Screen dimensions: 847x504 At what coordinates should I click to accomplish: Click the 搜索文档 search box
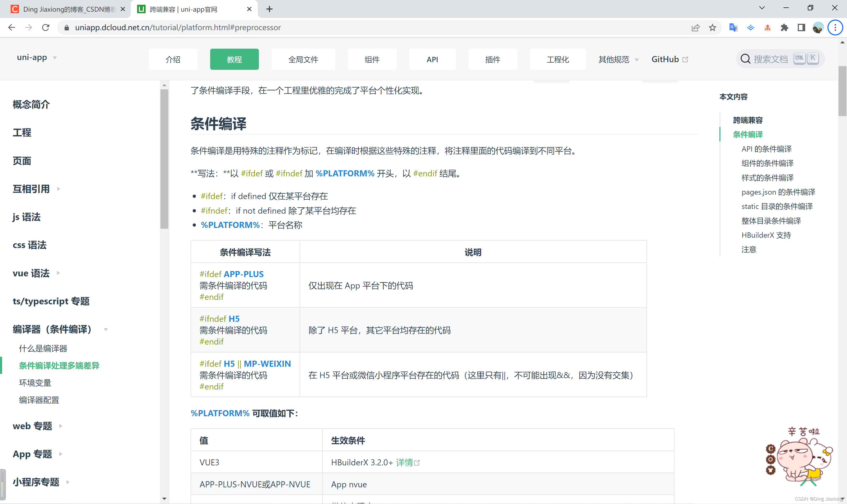click(x=770, y=59)
